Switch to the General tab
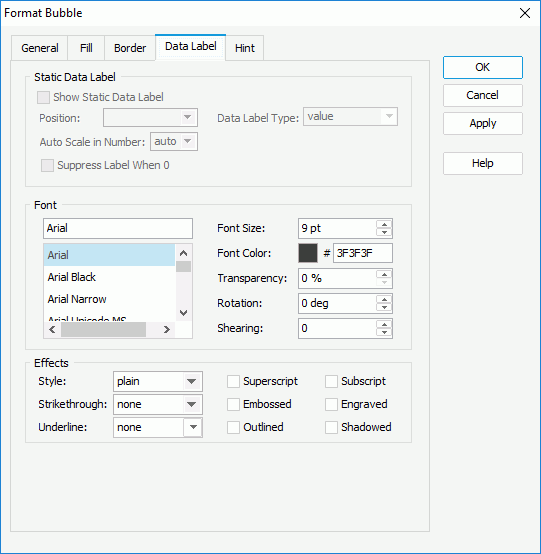 [40, 48]
